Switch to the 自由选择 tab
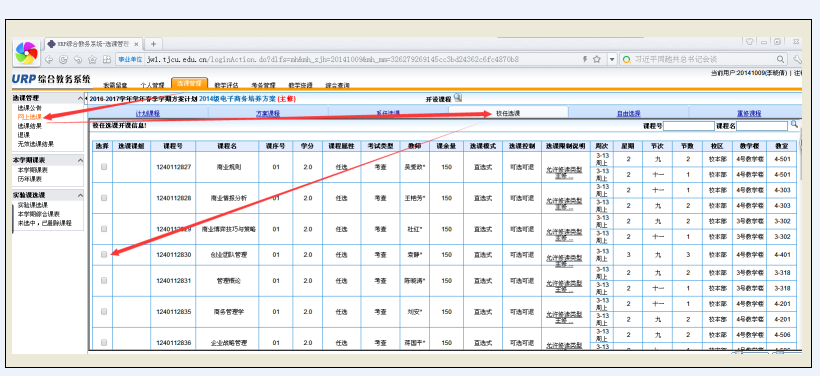Image resolution: width=820 pixels, height=376 pixels. pos(628,113)
